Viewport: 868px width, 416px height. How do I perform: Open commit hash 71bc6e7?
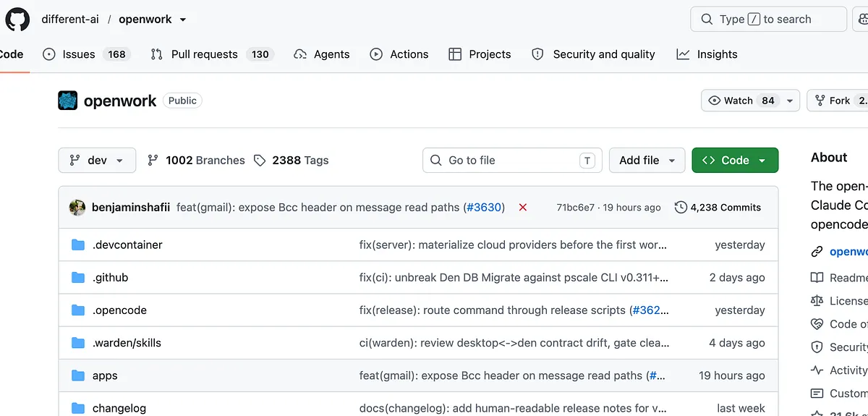[x=576, y=208]
